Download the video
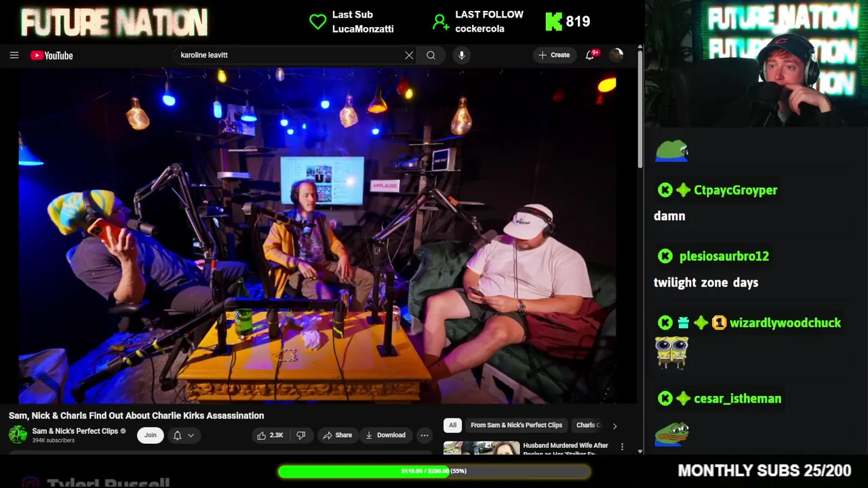 click(x=385, y=435)
